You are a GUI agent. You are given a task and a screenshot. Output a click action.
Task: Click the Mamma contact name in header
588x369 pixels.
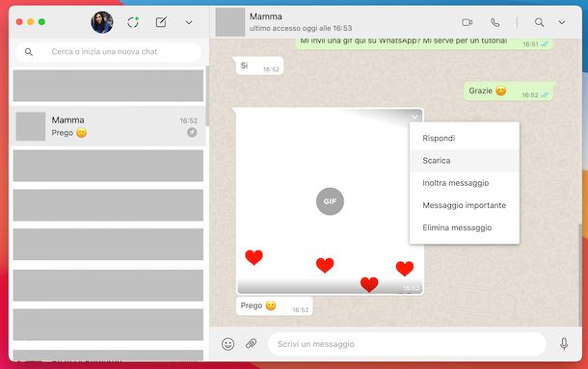pos(266,16)
